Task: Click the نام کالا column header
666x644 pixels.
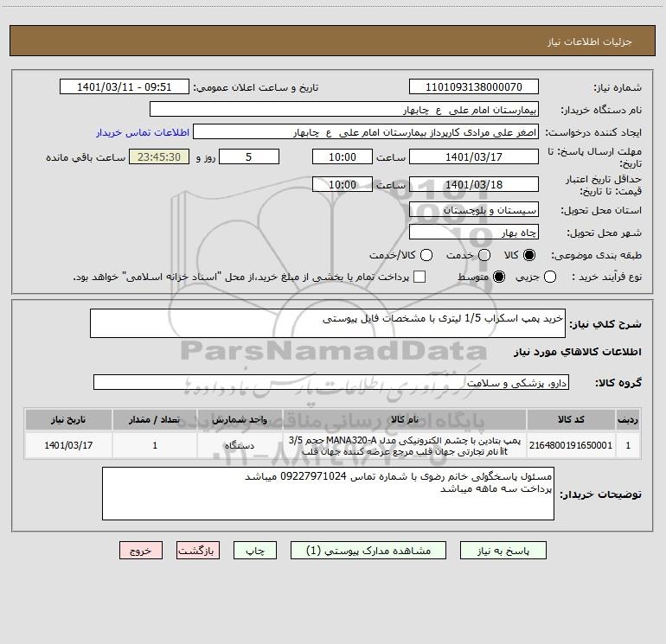Action: (x=405, y=419)
